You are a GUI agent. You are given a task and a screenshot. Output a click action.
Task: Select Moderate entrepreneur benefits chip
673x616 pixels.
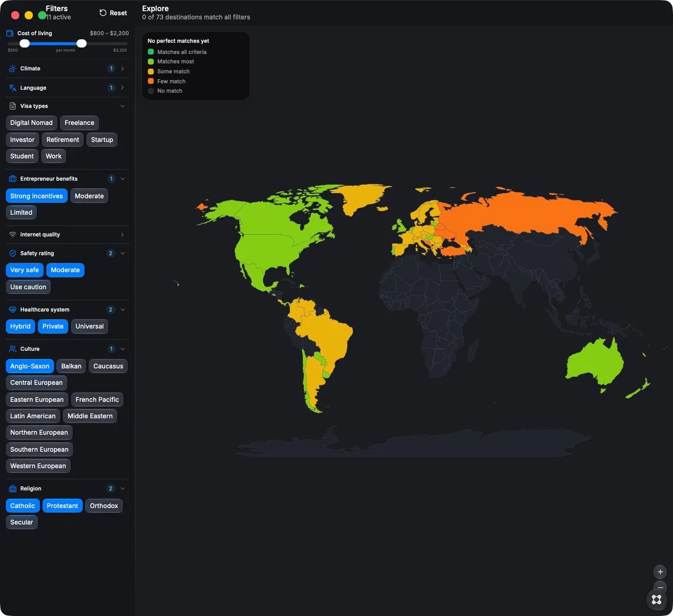89,196
